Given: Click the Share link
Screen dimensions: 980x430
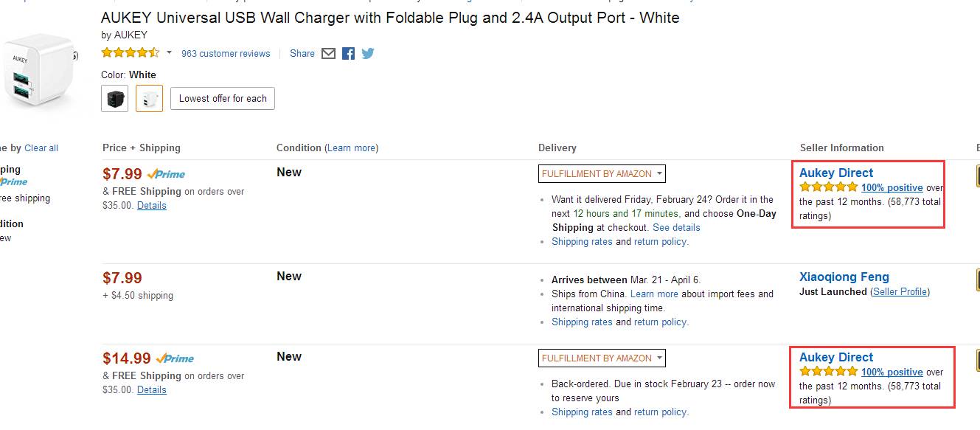Looking at the screenshot, I should pos(302,54).
